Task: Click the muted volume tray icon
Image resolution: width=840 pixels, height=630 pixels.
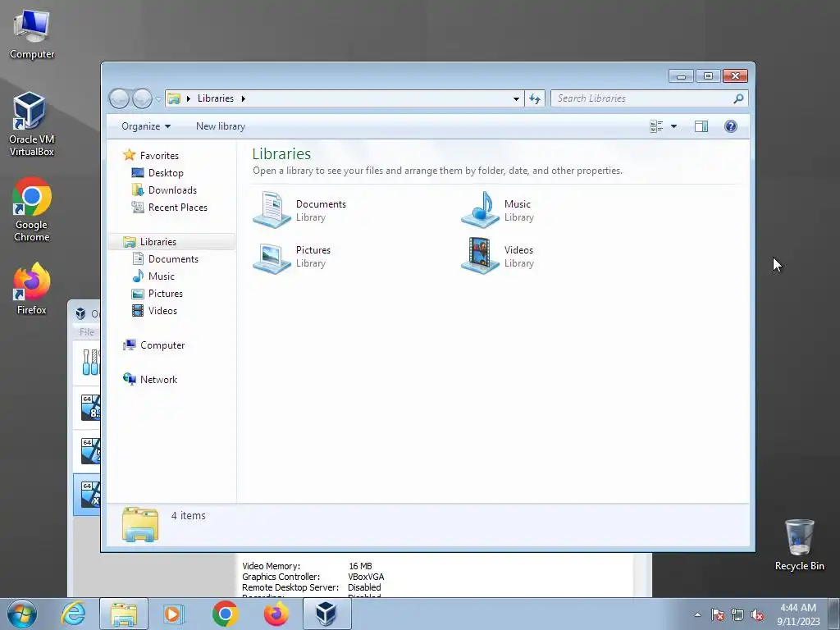Action: click(757, 614)
